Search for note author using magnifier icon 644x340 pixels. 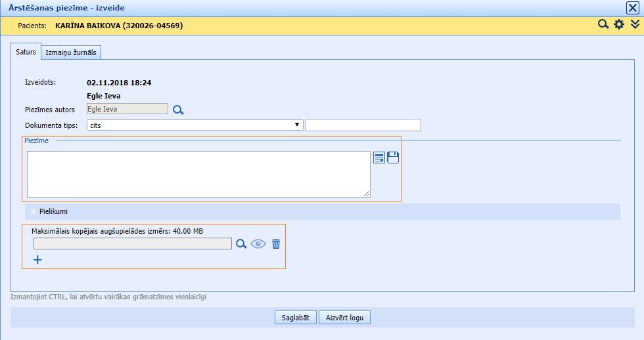click(178, 110)
